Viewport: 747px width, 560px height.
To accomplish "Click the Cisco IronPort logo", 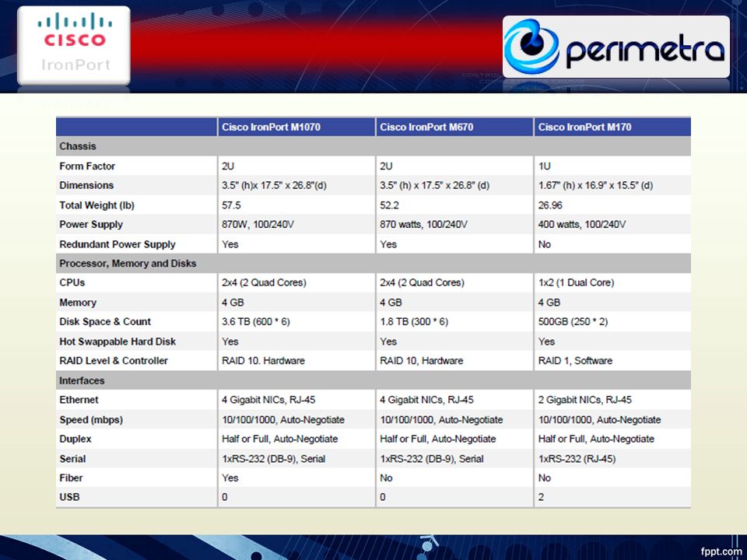I will [74, 45].
